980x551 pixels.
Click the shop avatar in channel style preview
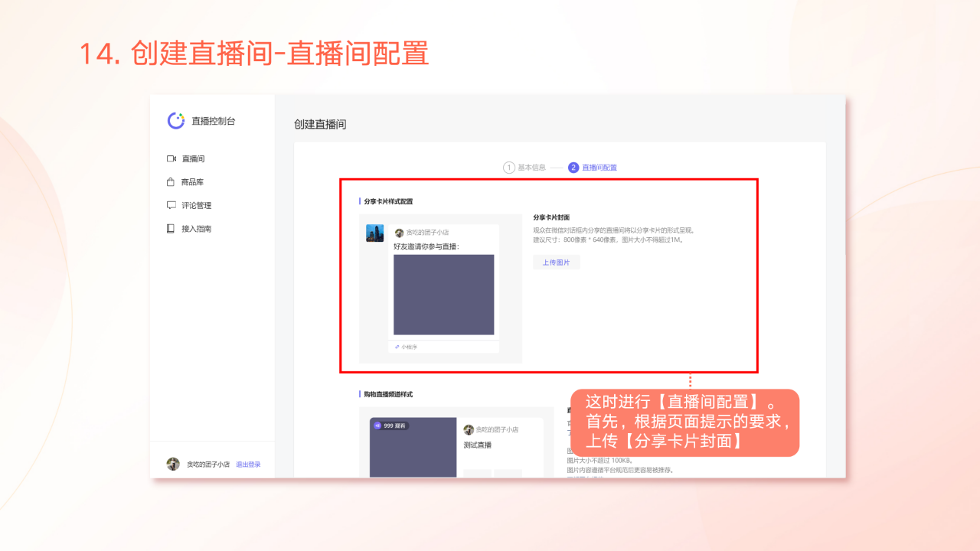(x=469, y=430)
